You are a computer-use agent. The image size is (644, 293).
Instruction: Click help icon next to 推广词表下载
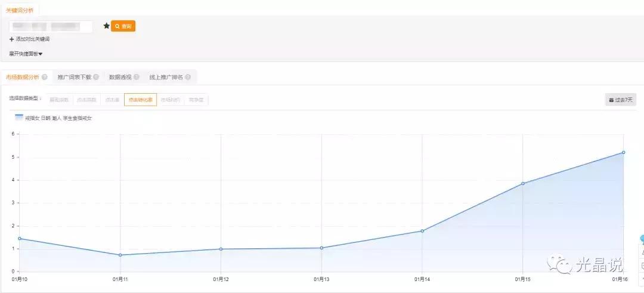pyautogui.click(x=96, y=77)
